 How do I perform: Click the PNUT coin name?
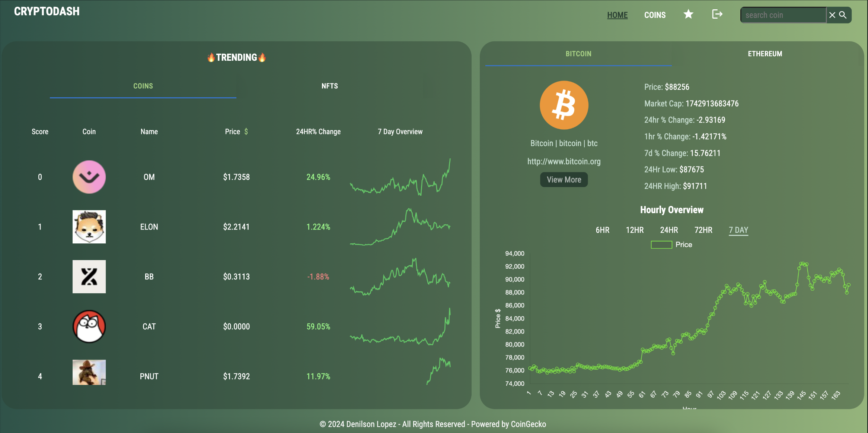tap(149, 376)
